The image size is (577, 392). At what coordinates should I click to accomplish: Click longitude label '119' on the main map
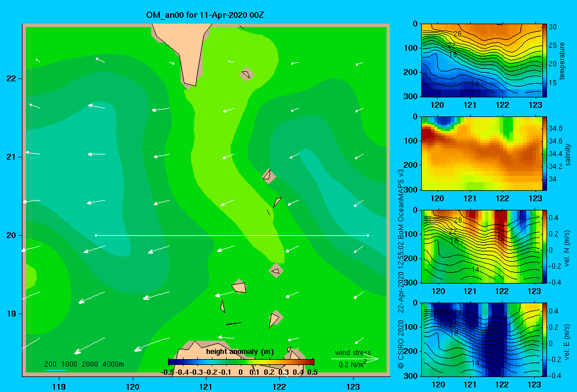click(x=59, y=386)
